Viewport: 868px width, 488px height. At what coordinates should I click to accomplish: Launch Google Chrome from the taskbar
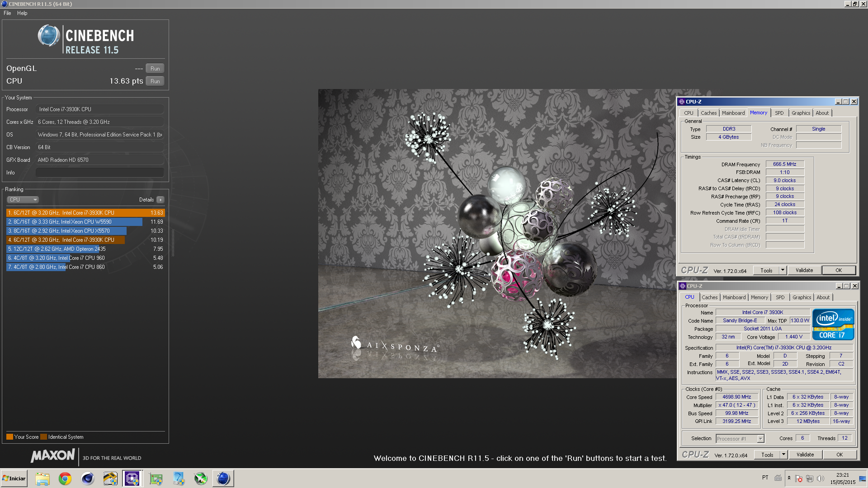65,479
